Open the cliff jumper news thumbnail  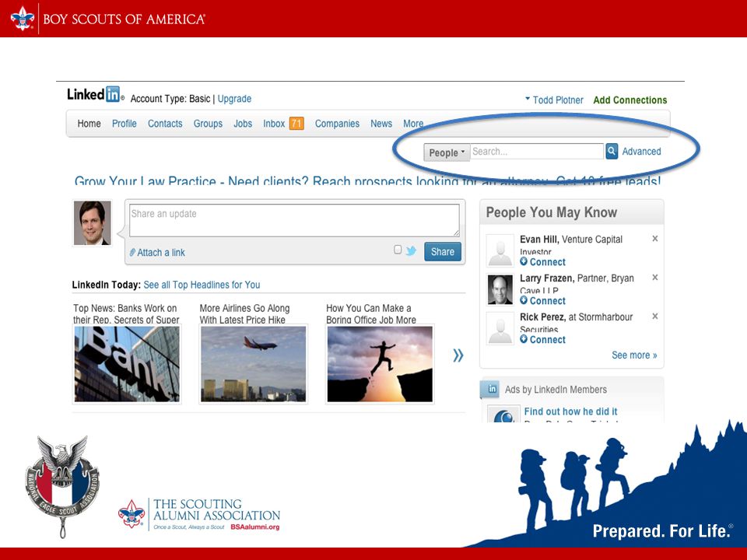pyautogui.click(x=380, y=364)
